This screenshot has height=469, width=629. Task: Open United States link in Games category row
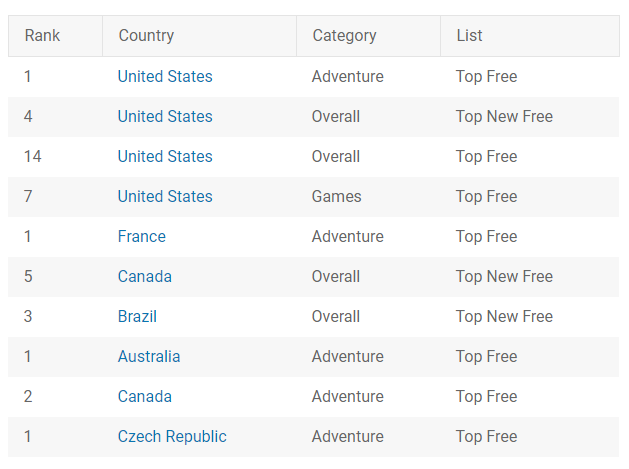pos(165,196)
